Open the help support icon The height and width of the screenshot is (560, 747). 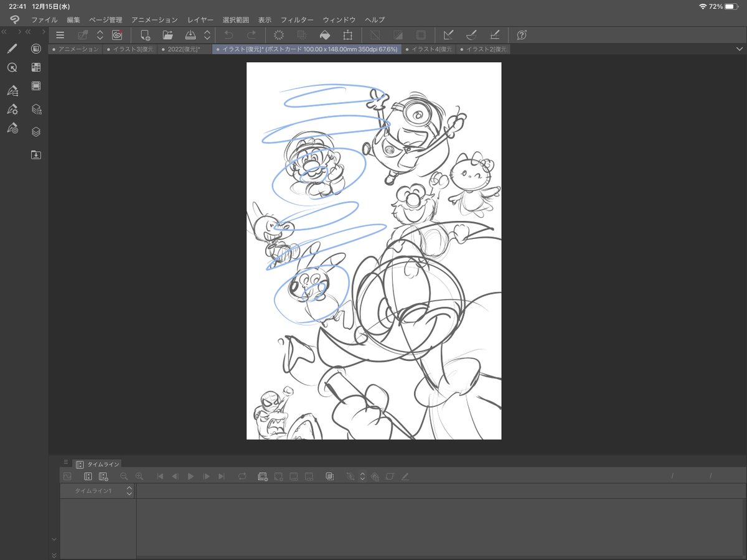522,35
